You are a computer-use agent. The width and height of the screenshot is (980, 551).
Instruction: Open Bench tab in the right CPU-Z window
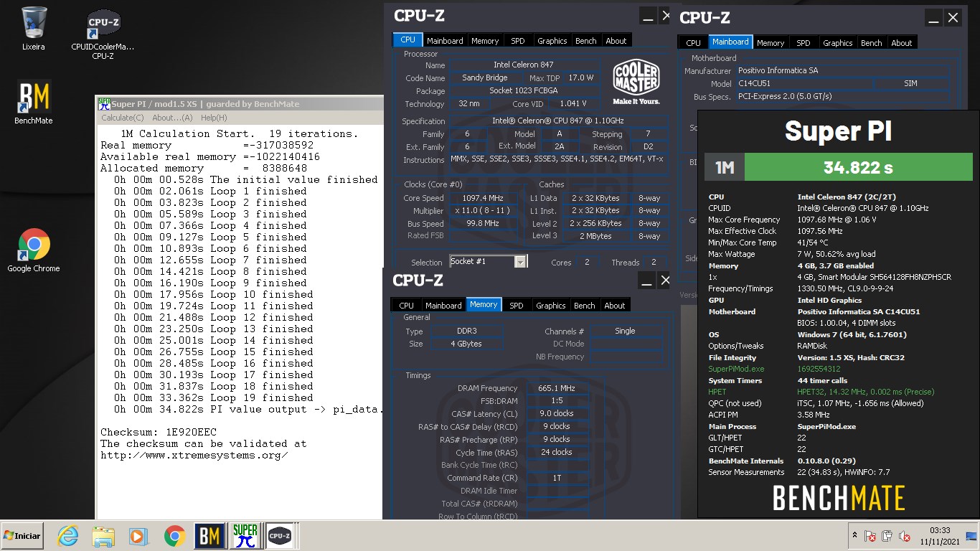[x=872, y=43]
